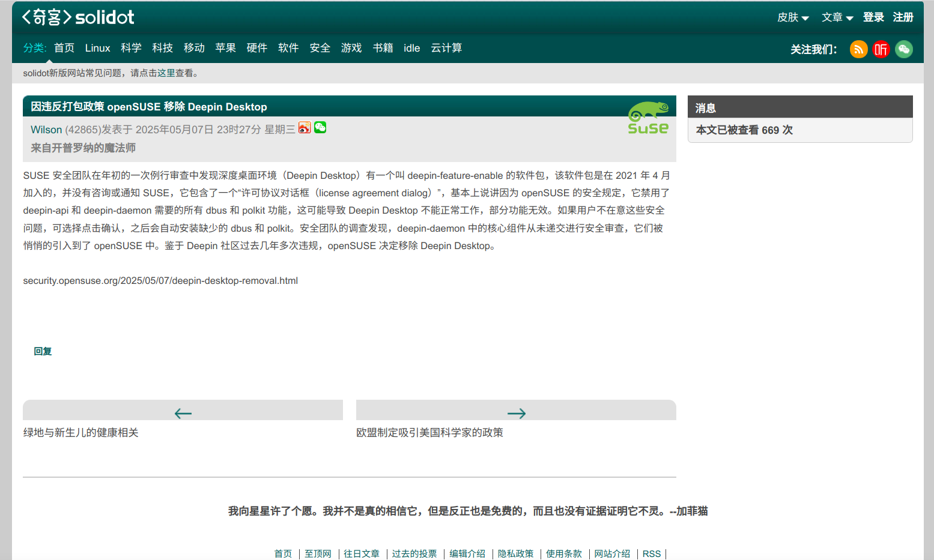Go to next article with right arrow
Screen dimensions: 934x560
click(516, 413)
